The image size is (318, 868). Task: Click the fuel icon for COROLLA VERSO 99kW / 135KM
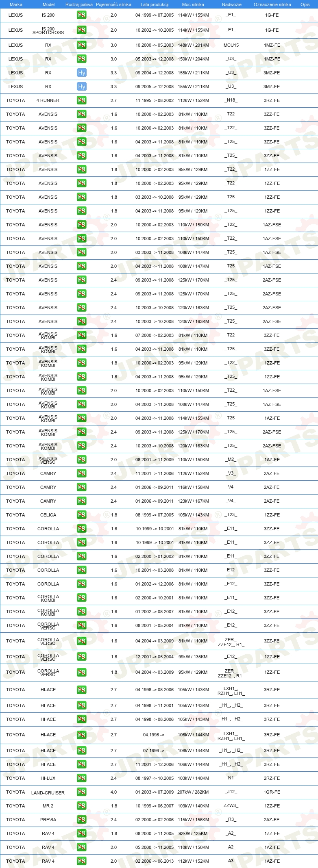coord(82,657)
